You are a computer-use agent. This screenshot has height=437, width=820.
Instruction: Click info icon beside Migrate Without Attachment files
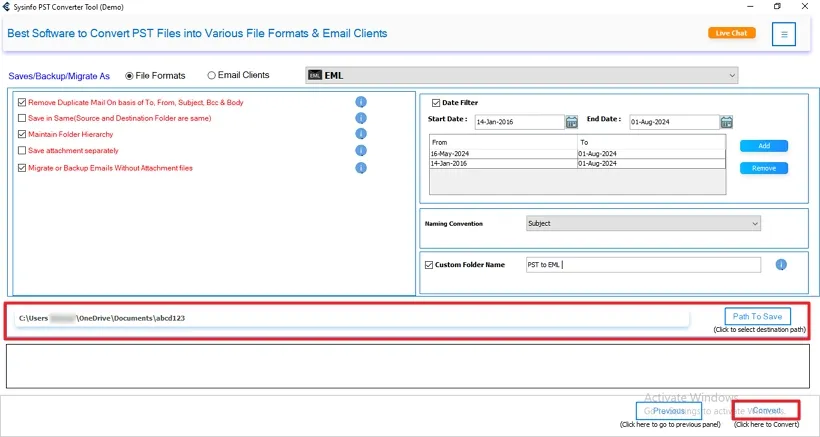(x=361, y=168)
